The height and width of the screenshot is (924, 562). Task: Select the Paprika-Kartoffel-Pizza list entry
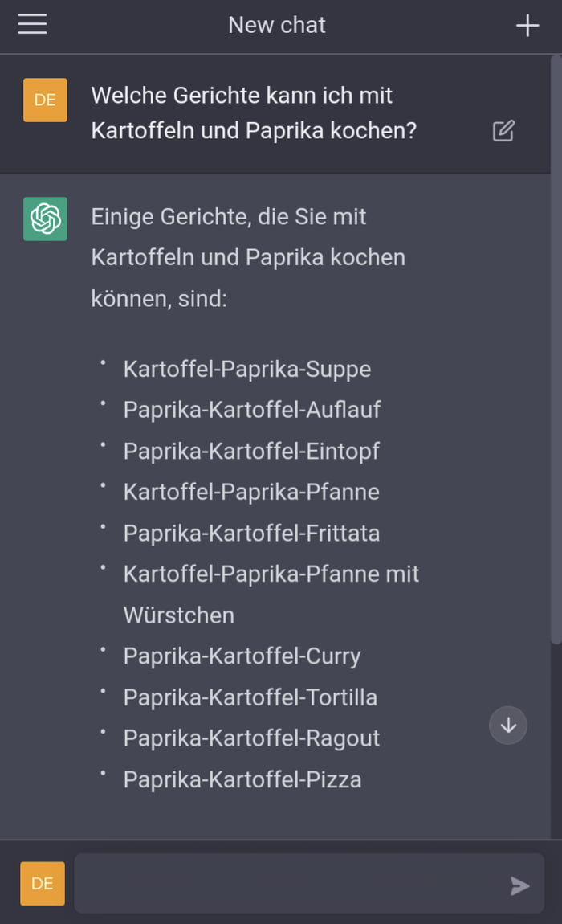point(242,779)
